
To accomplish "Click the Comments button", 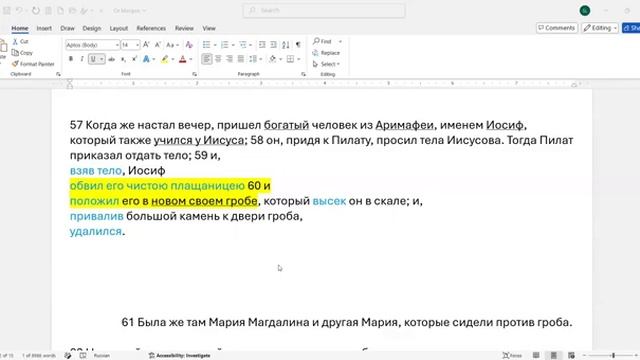I will pyautogui.click(x=557, y=28).
